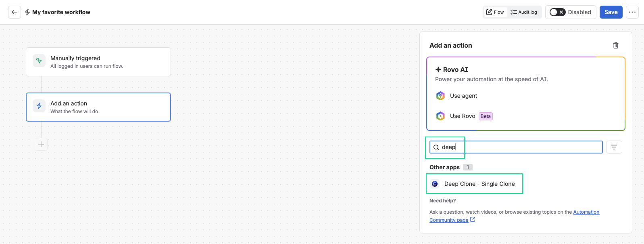644x244 pixels.
Task: Switch to the Audit log tab
Action: coord(524,12)
